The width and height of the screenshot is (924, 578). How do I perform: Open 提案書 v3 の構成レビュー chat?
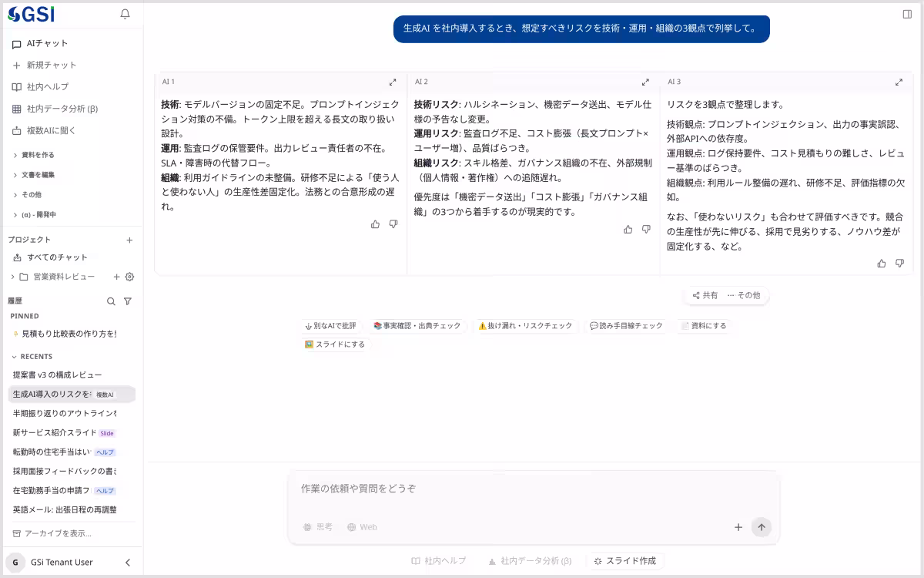[x=71, y=375]
